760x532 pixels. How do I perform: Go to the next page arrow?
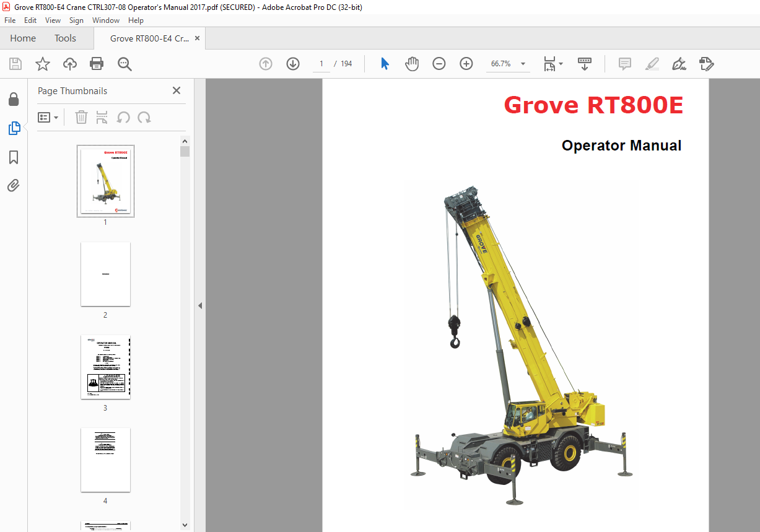[x=293, y=64]
